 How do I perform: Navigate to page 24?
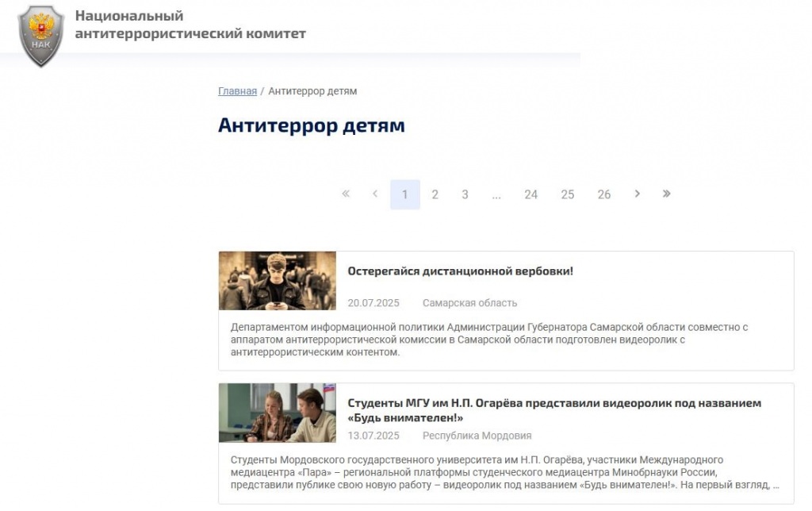click(x=530, y=194)
